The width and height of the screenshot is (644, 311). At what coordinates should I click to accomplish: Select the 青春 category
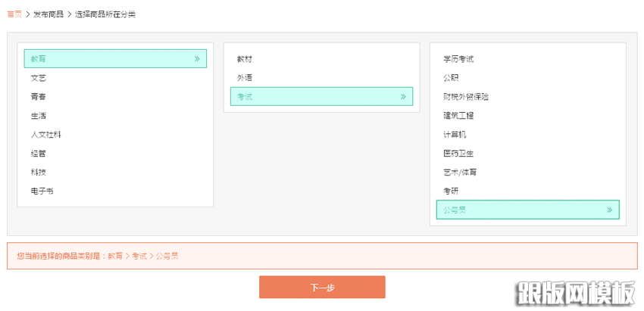coord(39,97)
